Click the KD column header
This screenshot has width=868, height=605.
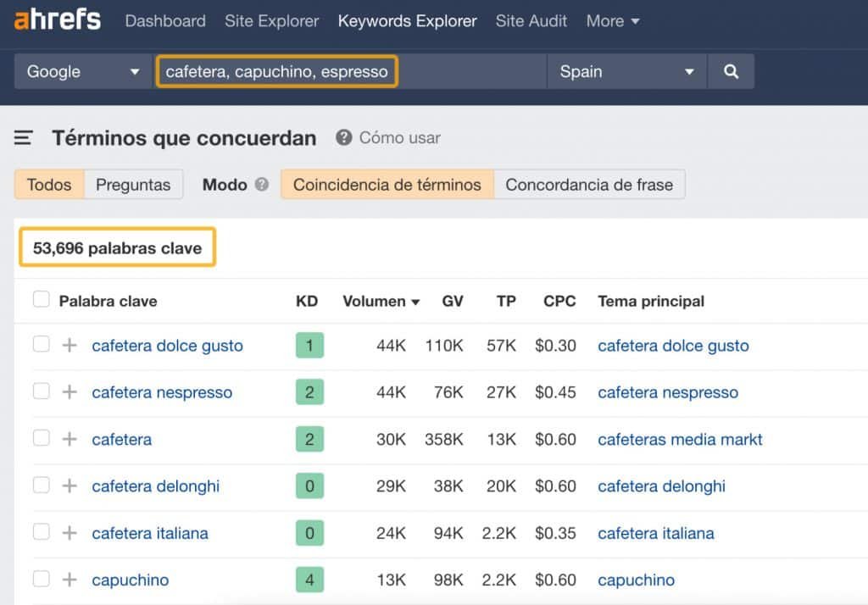tap(307, 301)
